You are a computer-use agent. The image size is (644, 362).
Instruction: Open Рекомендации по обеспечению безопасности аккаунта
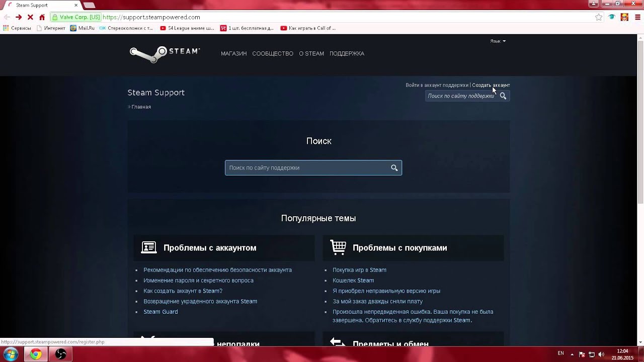pos(217,270)
